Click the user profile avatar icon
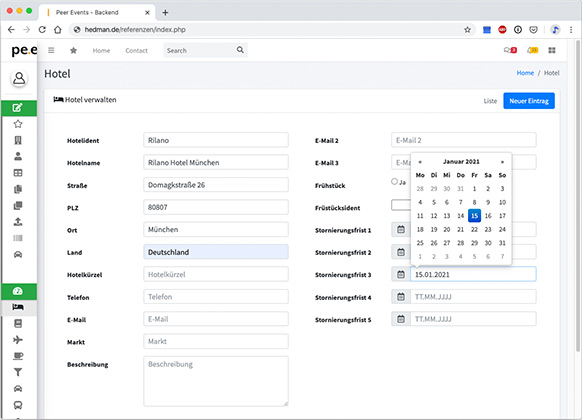The height and width of the screenshot is (420, 582). pyautogui.click(x=19, y=78)
